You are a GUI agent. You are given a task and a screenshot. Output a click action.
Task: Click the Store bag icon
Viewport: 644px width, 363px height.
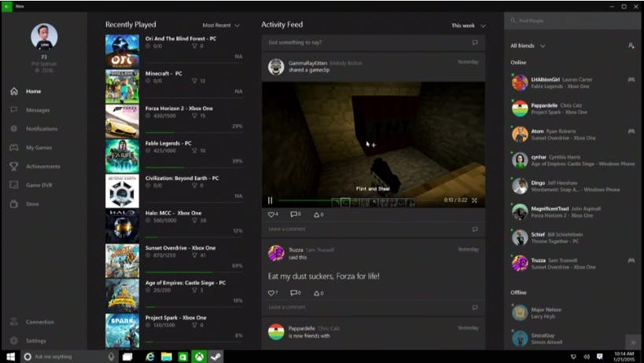pos(14,203)
